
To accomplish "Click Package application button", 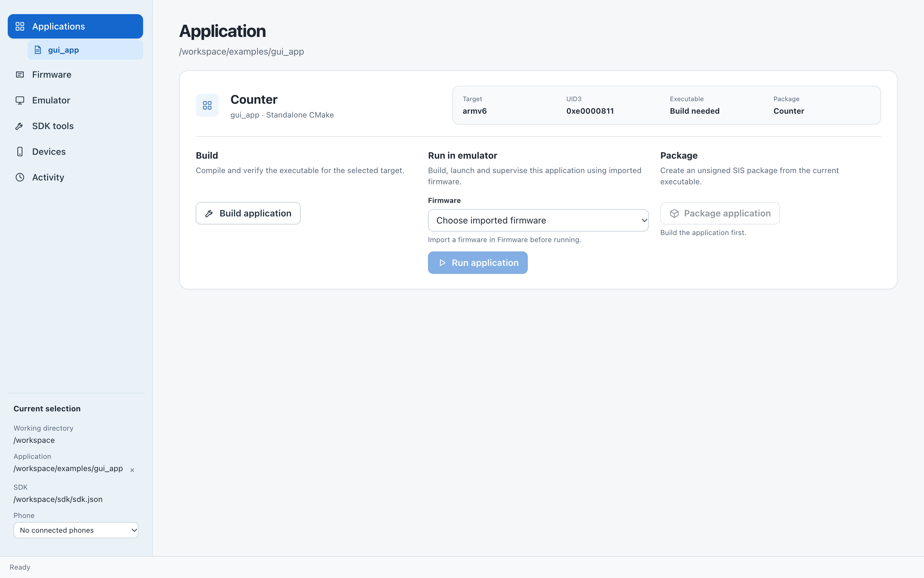I will pyautogui.click(x=720, y=213).
